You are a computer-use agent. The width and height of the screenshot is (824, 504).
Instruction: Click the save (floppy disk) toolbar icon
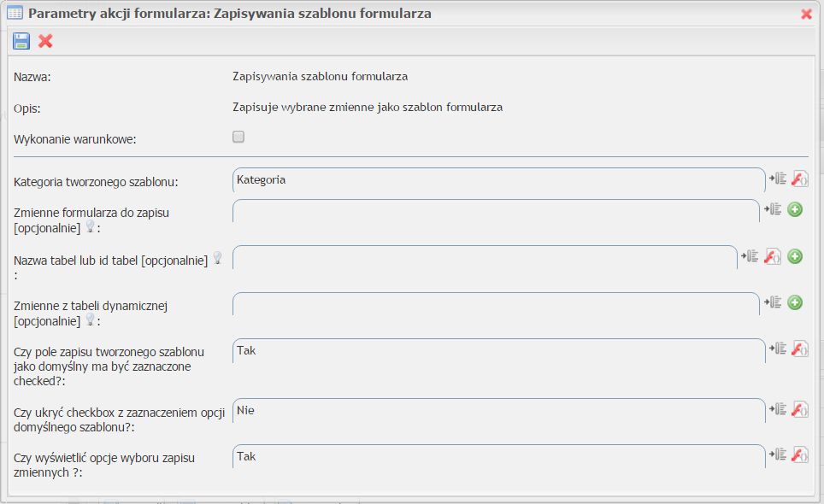(x=21, y=41)
